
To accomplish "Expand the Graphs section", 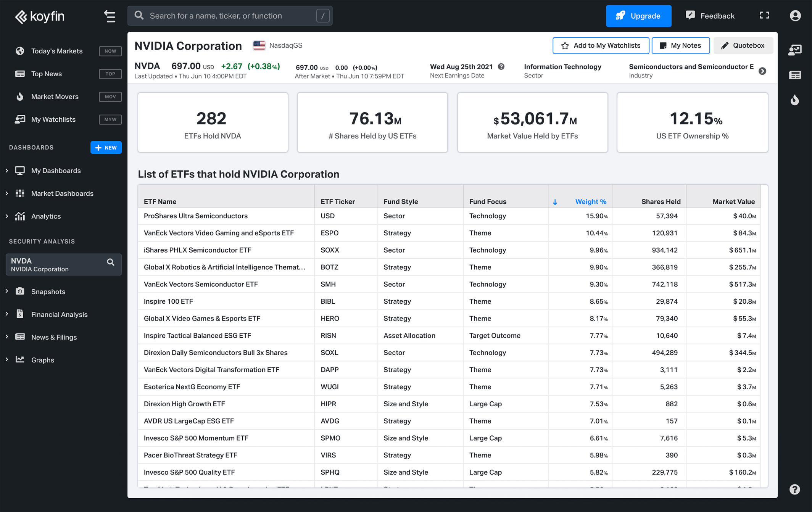I will 6,360.
